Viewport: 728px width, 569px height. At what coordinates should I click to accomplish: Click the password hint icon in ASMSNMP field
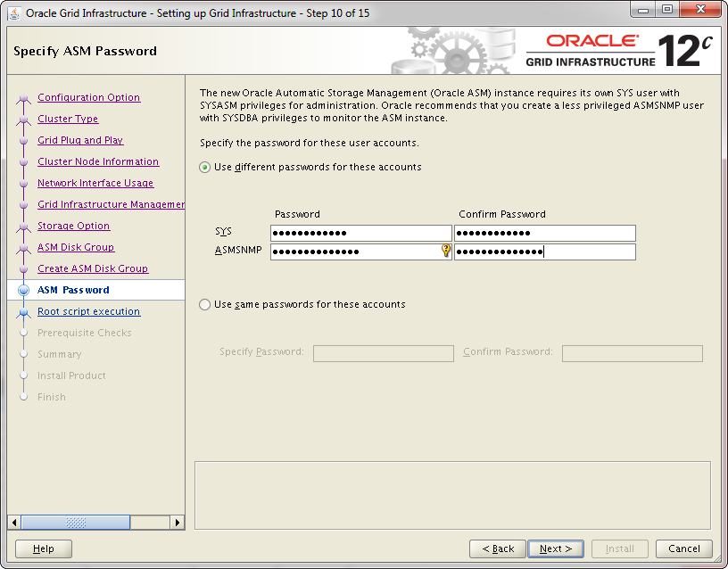[446, 252]
